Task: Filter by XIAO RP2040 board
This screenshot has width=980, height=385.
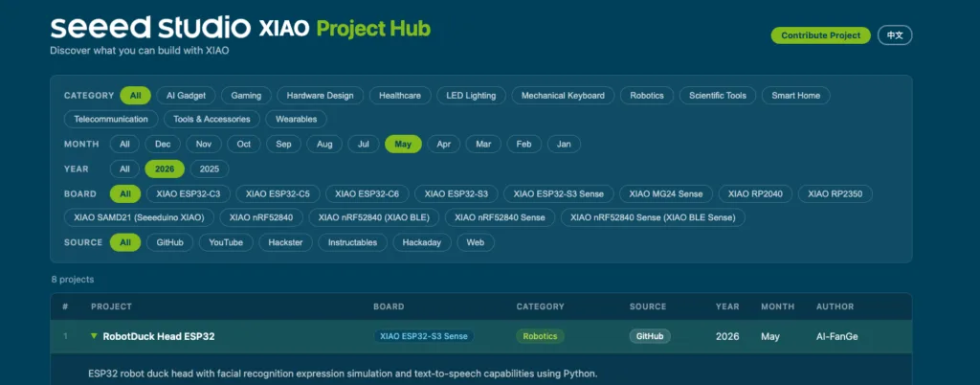Action: [x=755, y=193]
